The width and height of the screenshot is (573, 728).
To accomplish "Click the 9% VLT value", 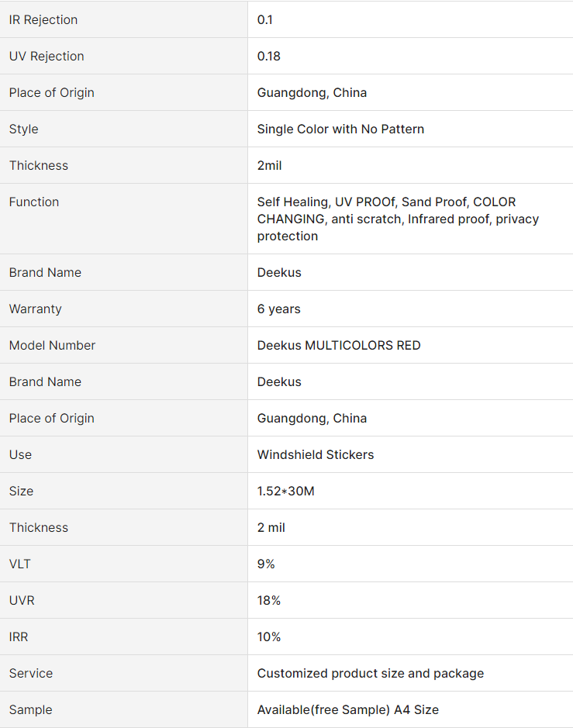I will point(266,564).
